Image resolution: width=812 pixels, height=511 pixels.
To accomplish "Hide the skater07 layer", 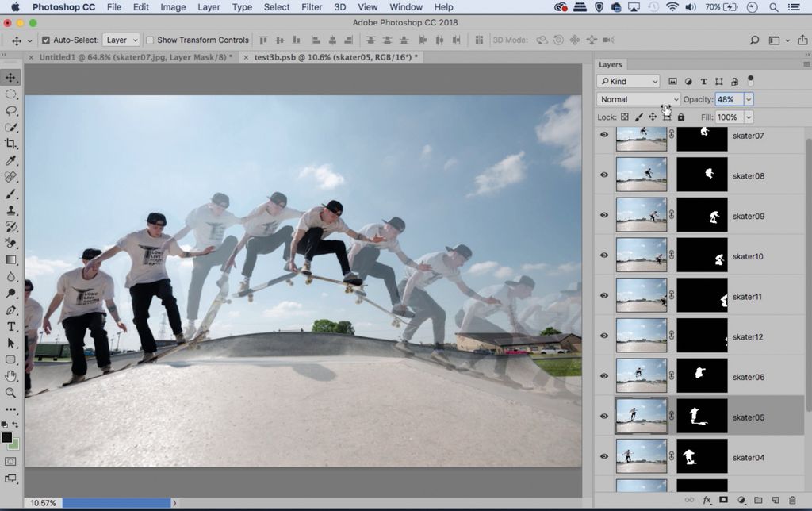I will 603,135.
